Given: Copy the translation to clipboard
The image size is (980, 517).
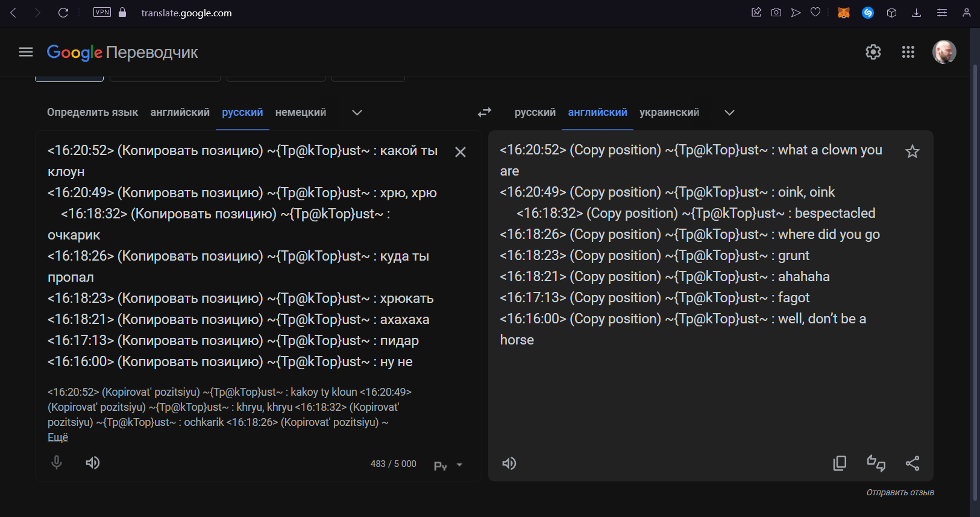Looking at the screenshot, I should click(x=840, y=463).
